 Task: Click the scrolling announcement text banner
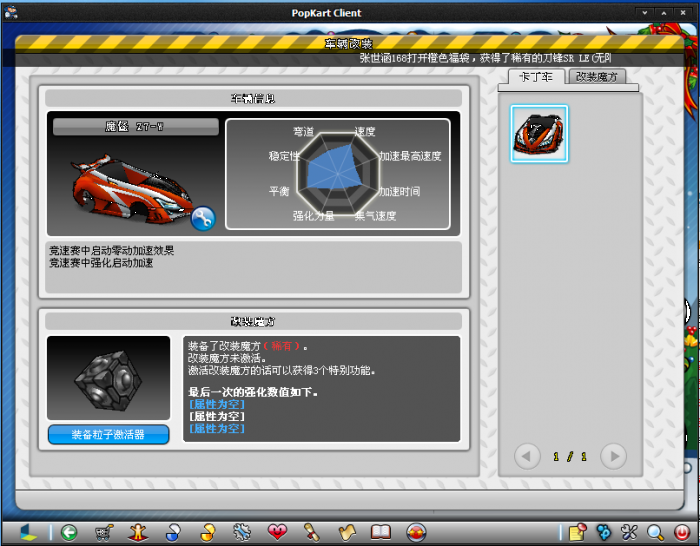(486, 58)
